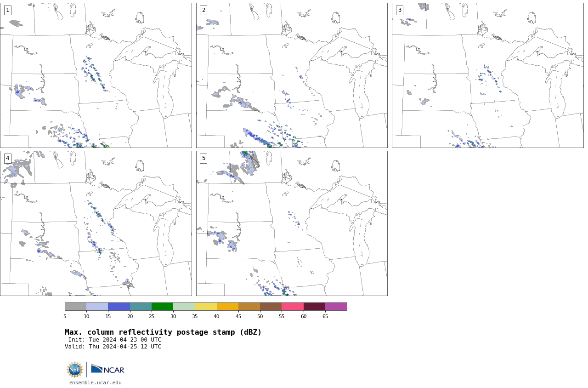Image resolution: width=588 pixels, height=388 pixels.
Task: Click the yellow 35-40 dBZ swatch
Action: coord(206,307)
